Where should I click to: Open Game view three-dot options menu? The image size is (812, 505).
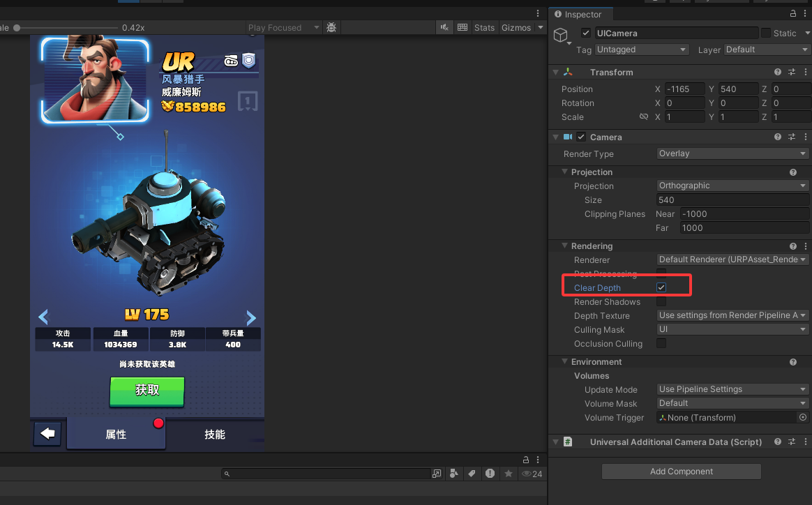538,13
